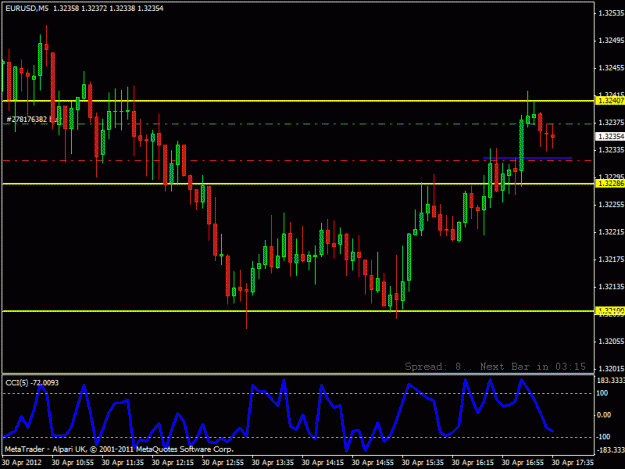
Task: Select the yellow horizontal line at 1.32286
Action: tap(298, 184)
